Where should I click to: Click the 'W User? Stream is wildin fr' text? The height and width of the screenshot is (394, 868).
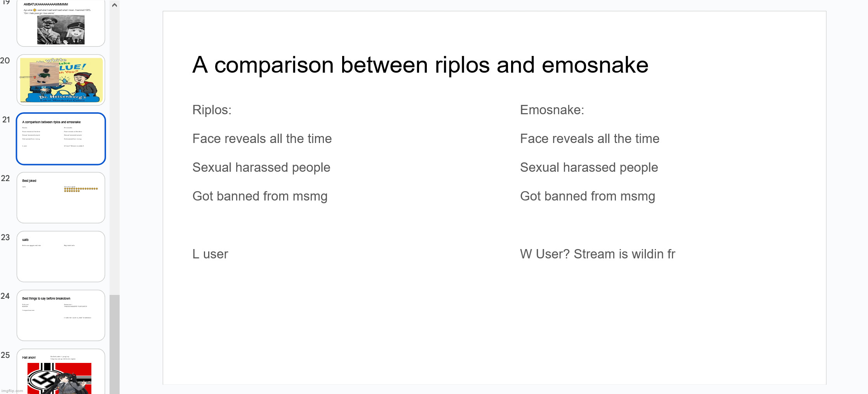point(598,254)
